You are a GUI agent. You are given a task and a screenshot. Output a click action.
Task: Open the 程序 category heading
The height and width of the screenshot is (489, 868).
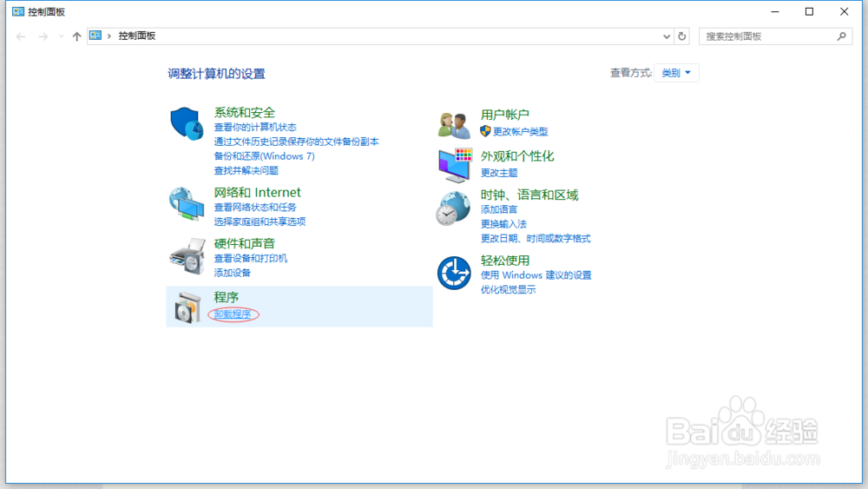pyautogui.click(x=227, y=297)
